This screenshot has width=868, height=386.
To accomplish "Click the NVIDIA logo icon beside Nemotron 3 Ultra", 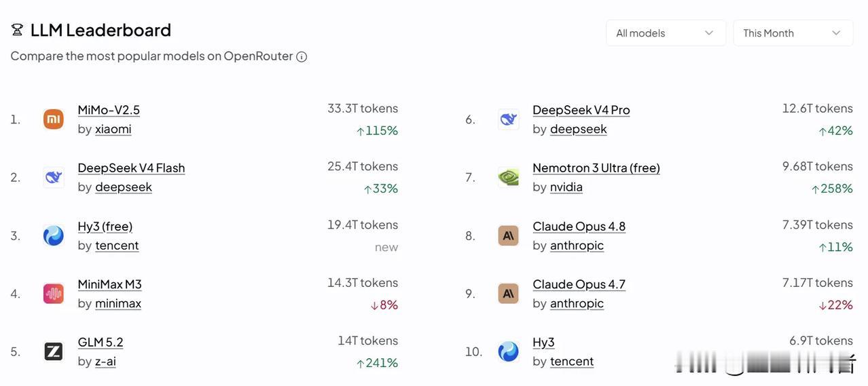I will coord(508,178).
